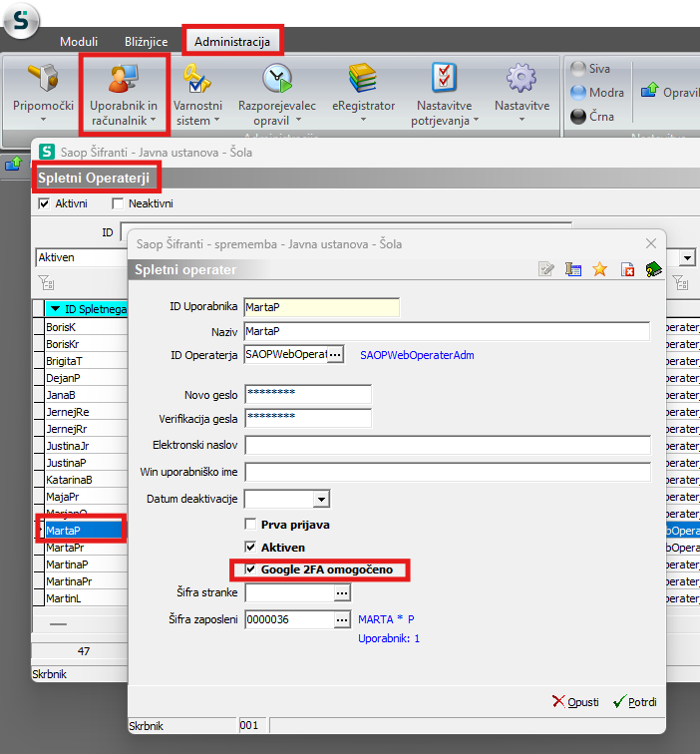Select the Modra color theme
This screenshot has height=754, width=700.
tap(597, 93)
